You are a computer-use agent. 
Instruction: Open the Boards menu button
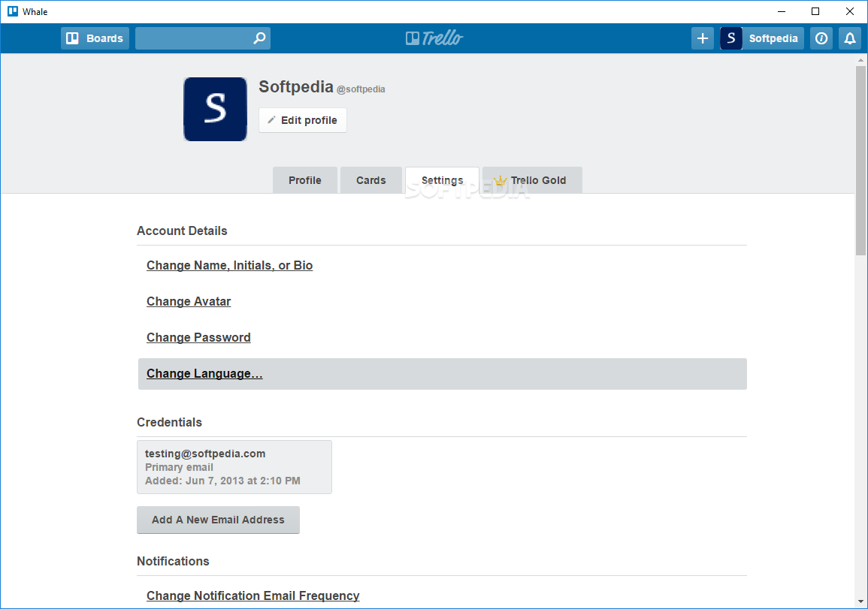click(x=95, y=38)
